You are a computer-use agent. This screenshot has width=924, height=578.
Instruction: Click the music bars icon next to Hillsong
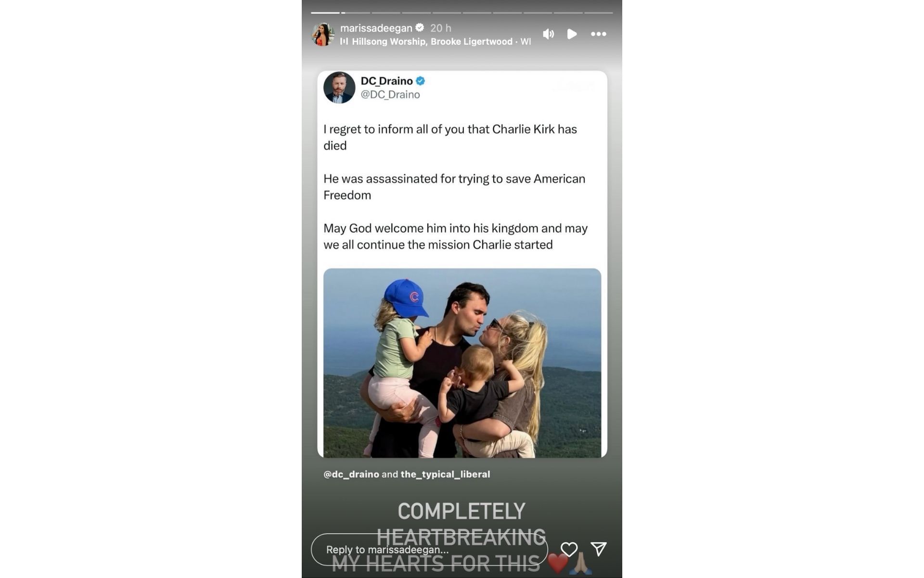click(344, 41)
